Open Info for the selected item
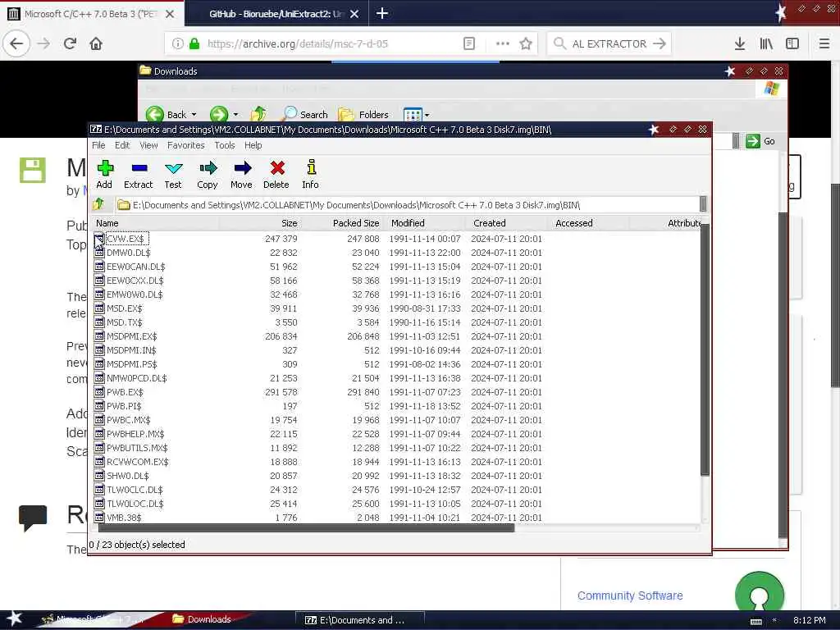The width and height of the screenshot is (840, 630). [x=310, y=175]
